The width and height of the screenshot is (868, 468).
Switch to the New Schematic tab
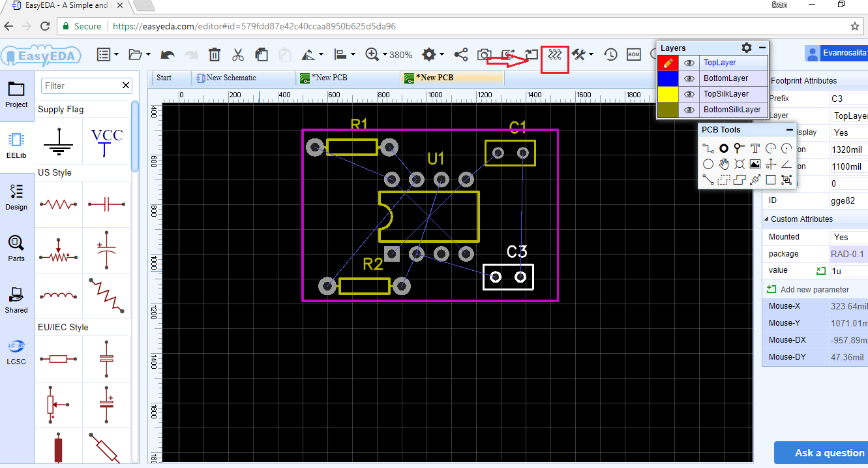(x=231, y=78)
